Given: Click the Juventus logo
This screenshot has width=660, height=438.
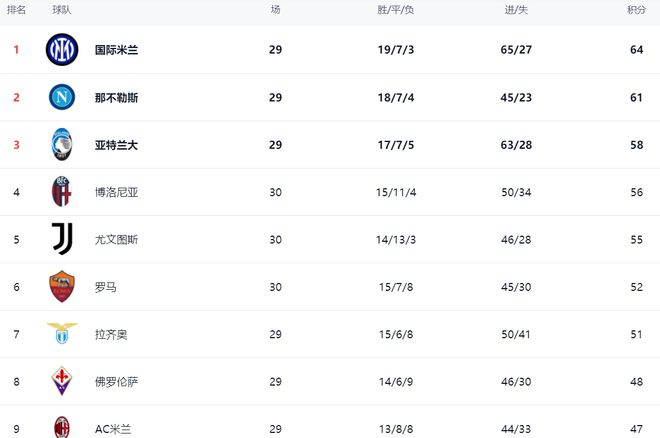Looking at the screenshot, I should 62,239.
